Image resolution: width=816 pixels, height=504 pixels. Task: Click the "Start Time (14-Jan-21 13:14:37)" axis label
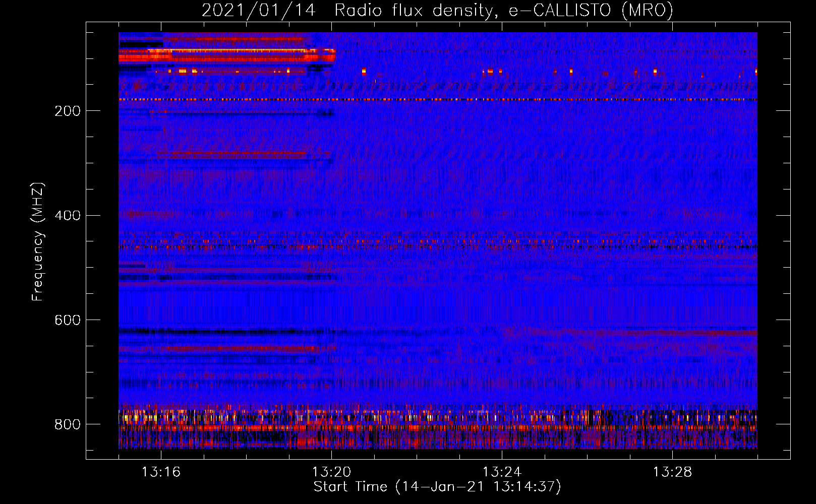point(437,487)
